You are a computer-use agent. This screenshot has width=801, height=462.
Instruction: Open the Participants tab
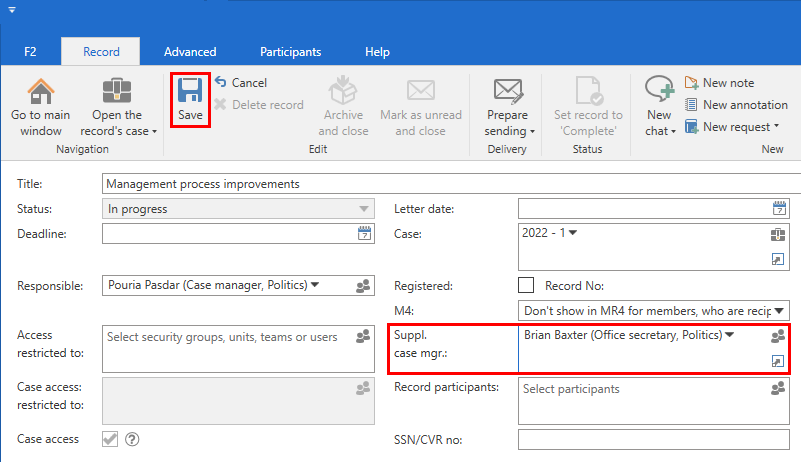pyautogui.click(x=290, y=52)
